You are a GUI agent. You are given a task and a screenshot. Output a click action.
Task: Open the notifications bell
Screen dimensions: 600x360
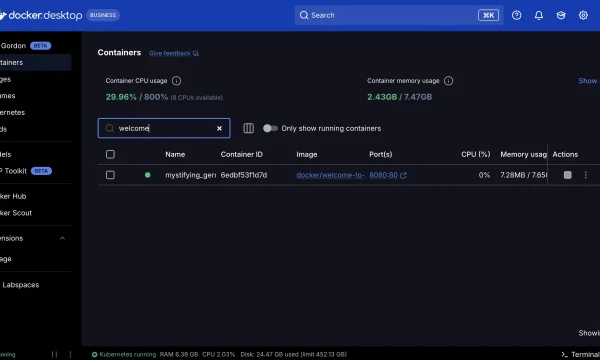click(x=539, y=15)
